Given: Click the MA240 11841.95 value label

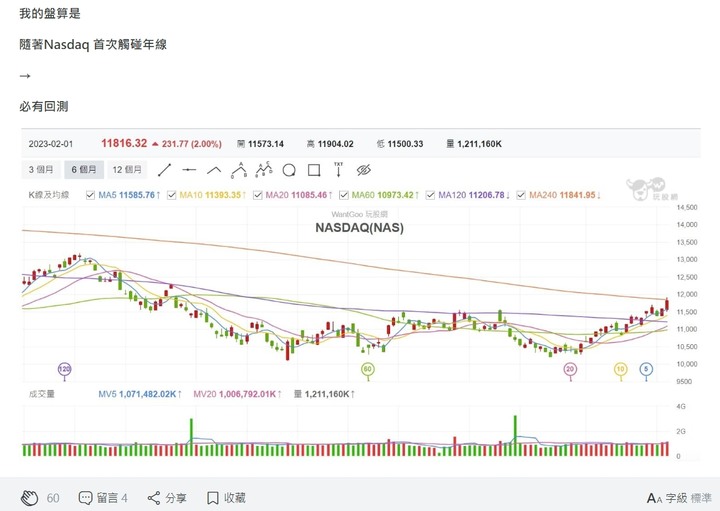Looking at the screenshot, I should click(x=565, y=195).
